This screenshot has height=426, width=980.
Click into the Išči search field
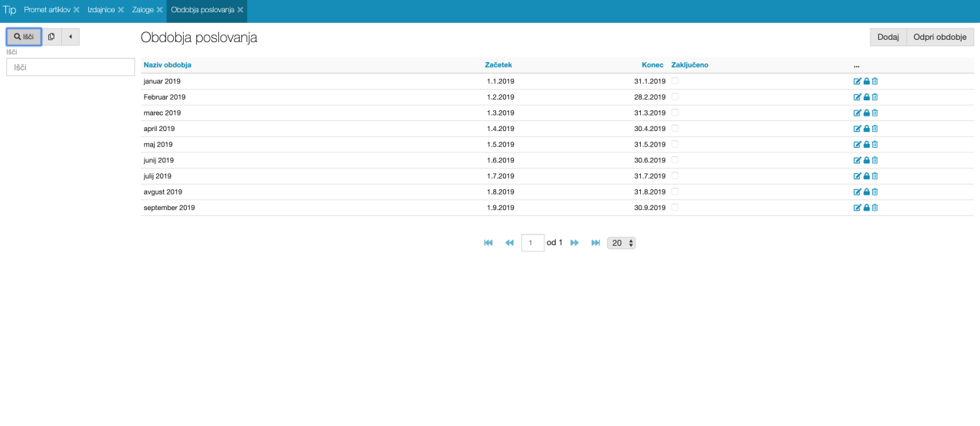tap(70, 67)
